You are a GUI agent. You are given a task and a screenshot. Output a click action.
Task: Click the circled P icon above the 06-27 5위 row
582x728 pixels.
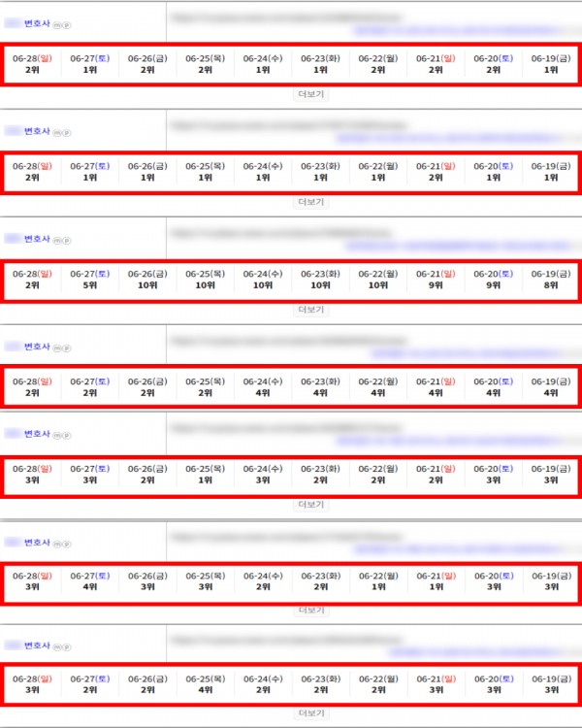click(x=67, y=241)
